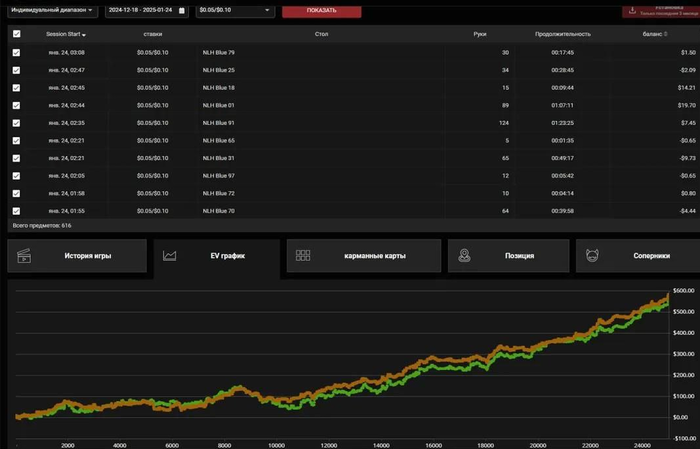
Task: Switch to the Позиция tab
Action: 508,256
